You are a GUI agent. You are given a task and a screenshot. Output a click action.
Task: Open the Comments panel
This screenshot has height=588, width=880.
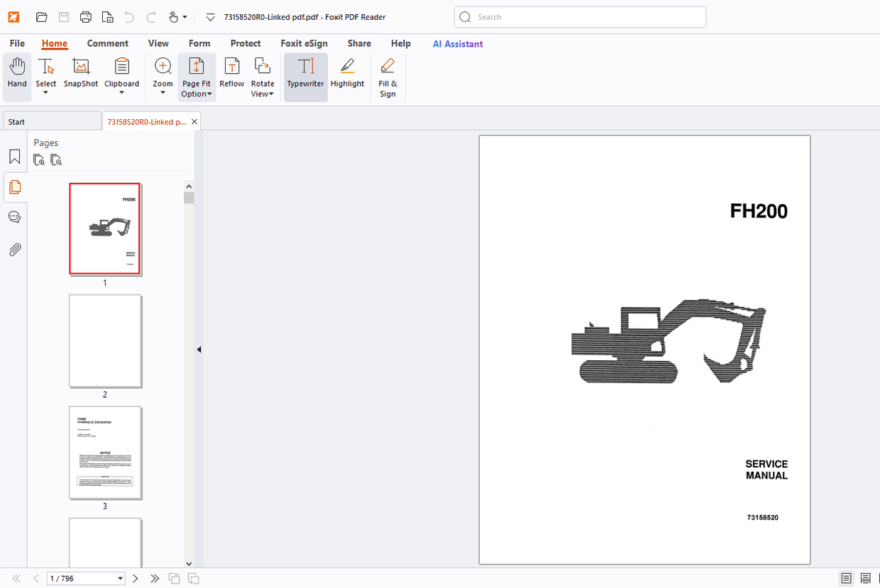pos(14,216)
